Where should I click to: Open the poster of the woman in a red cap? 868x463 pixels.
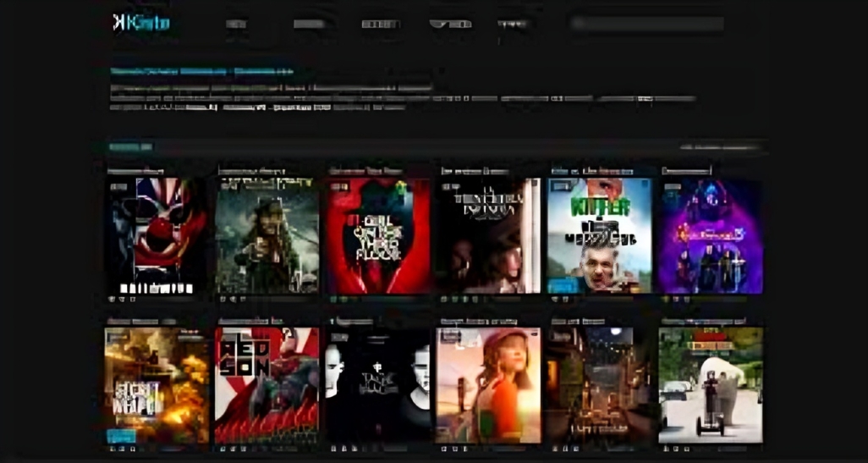489,385
